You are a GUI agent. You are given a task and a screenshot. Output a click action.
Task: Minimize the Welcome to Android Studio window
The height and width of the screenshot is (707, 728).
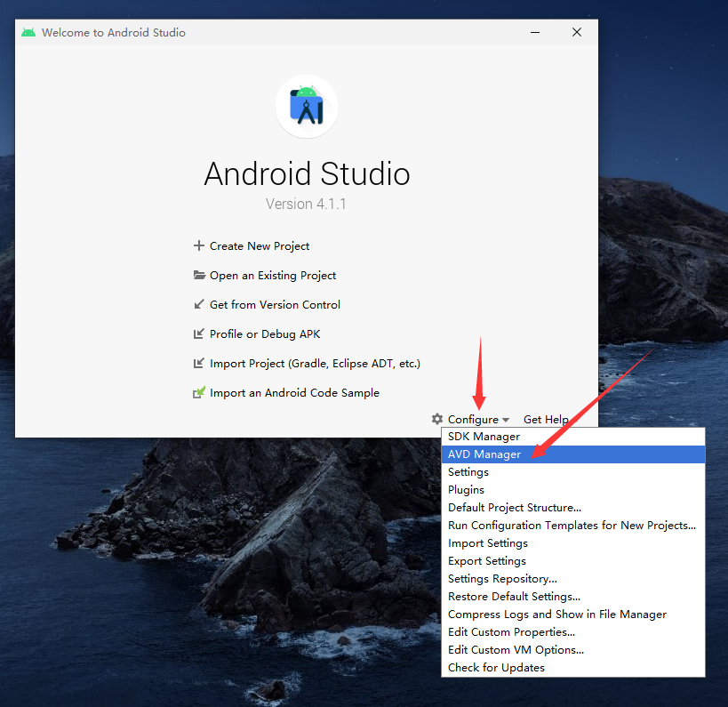tap(535, 32)
